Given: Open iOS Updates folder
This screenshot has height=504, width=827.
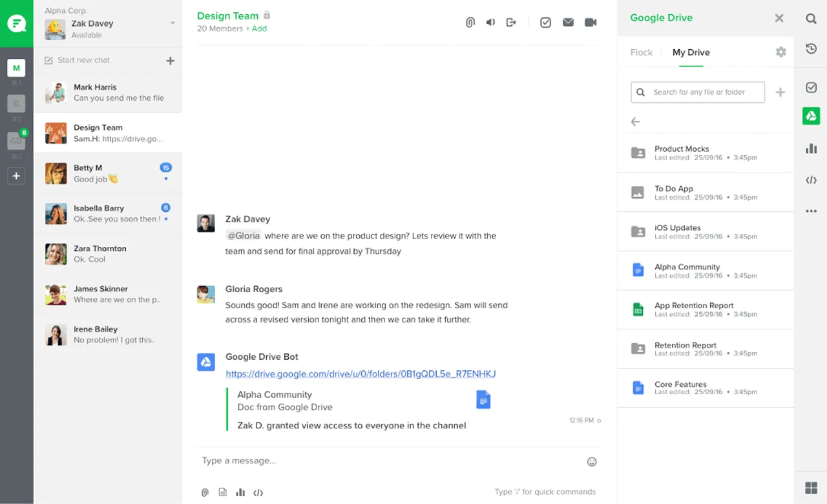Looking at the screenshot, I should [x=706, y=231].
